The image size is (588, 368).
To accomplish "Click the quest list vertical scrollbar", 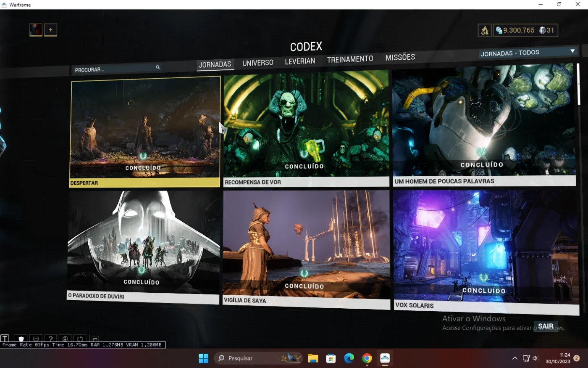I will coord(579,84).
